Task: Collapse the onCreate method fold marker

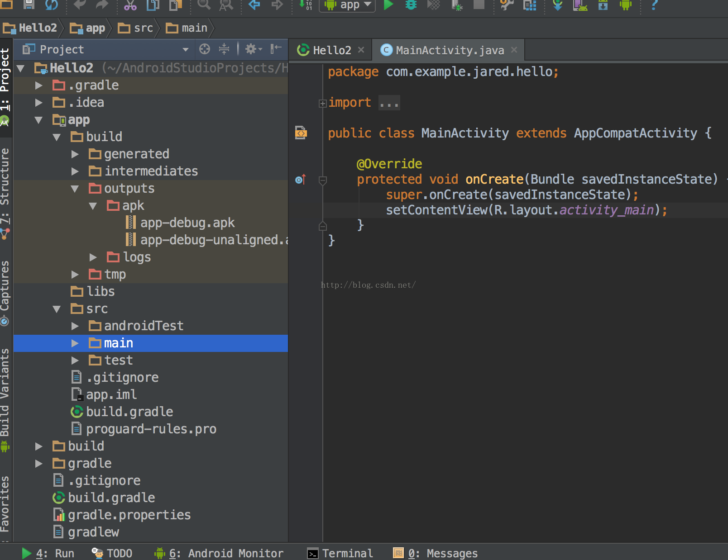Action: coord(323,180)
